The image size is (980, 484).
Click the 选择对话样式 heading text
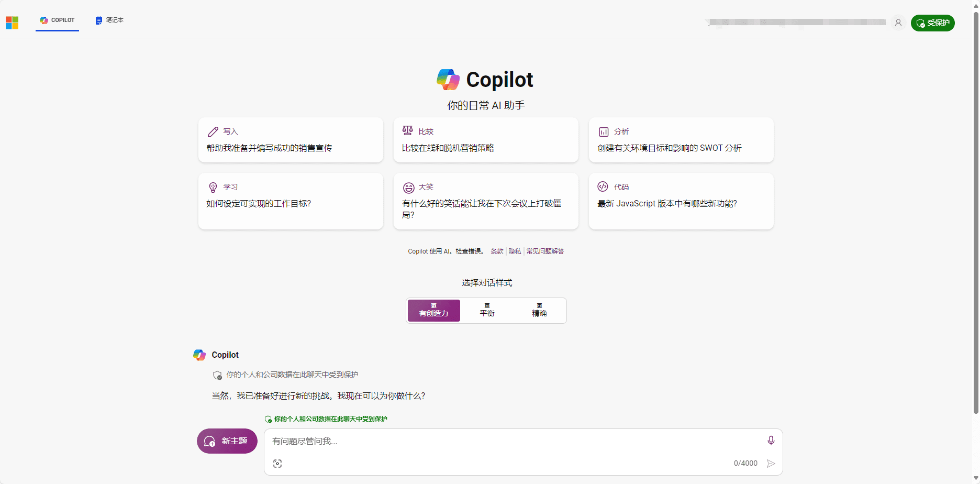[487, 283]
